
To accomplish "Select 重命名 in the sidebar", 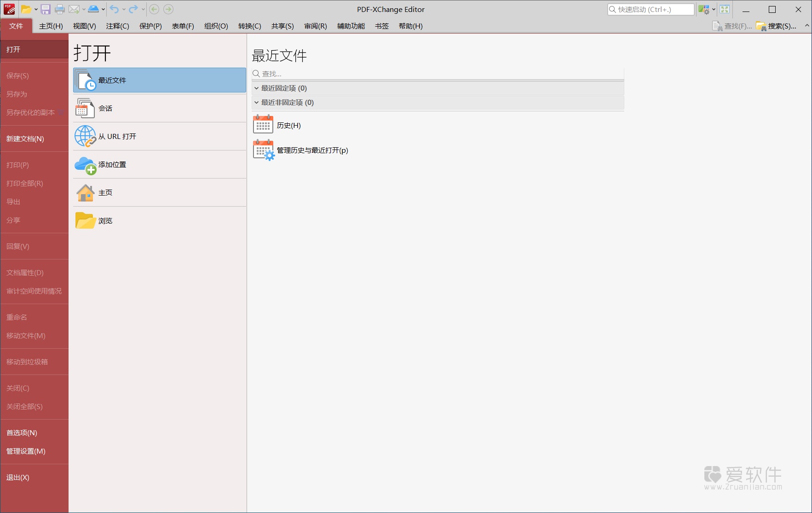I will 35,317.
